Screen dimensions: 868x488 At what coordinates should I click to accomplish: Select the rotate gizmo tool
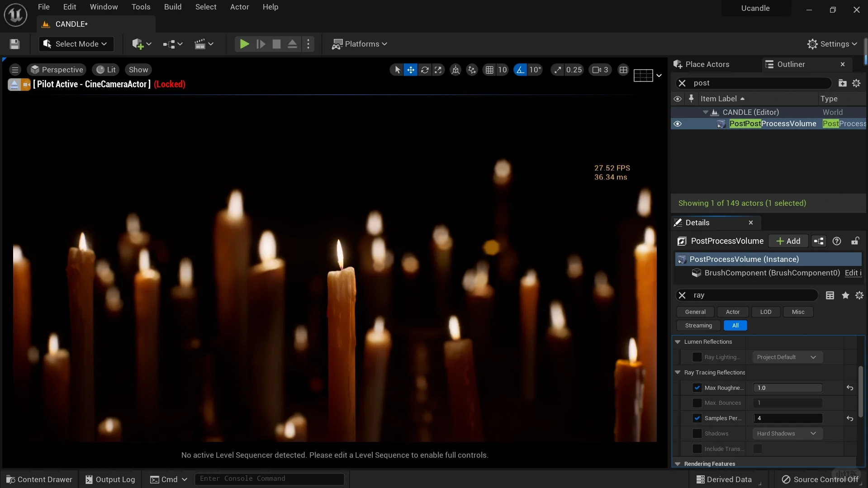[x=424, y=70]
